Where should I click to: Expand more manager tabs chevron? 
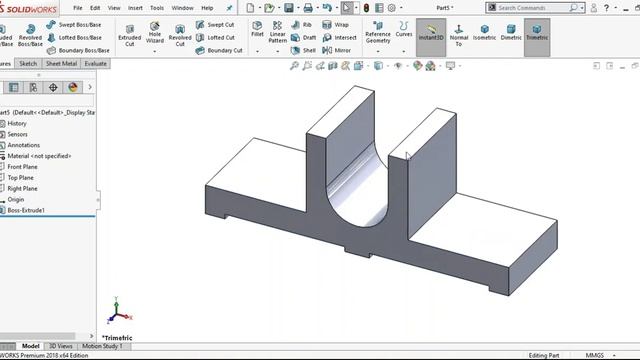coord(90,87)
